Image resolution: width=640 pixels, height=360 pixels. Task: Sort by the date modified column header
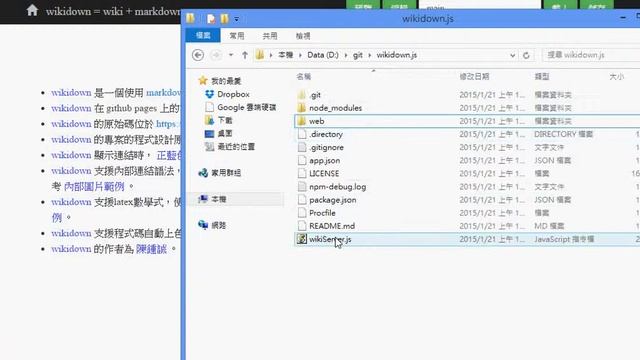point(474,76)
